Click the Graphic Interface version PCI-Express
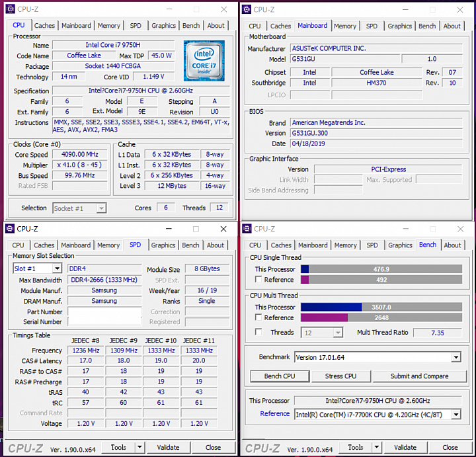The image size is (476, 457). [x=388, y=169]
